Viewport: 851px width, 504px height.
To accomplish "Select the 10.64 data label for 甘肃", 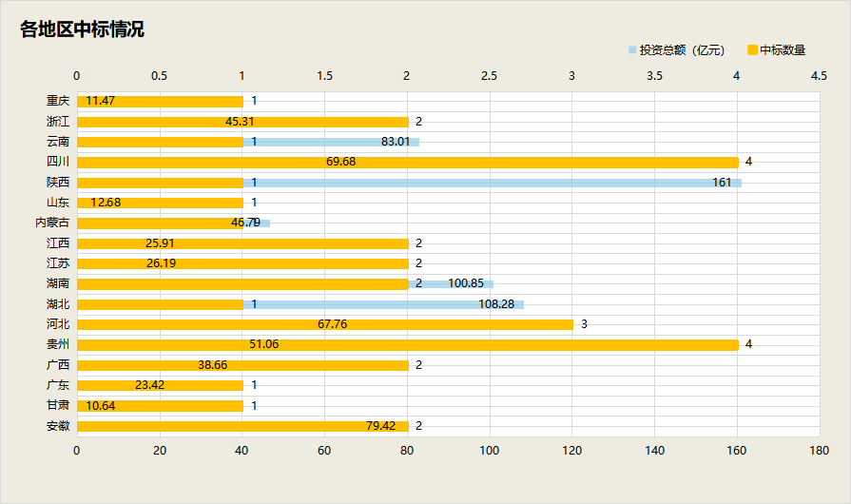I will click(x=101, y=405).
